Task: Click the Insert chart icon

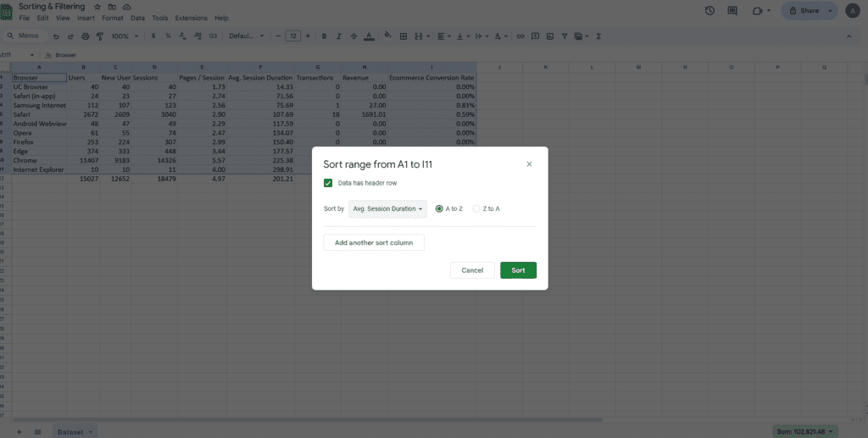Action: [x=549, y=36]
